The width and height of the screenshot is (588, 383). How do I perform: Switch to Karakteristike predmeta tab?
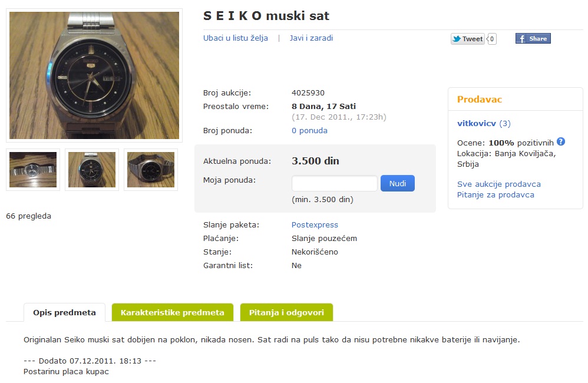(172, 312)
